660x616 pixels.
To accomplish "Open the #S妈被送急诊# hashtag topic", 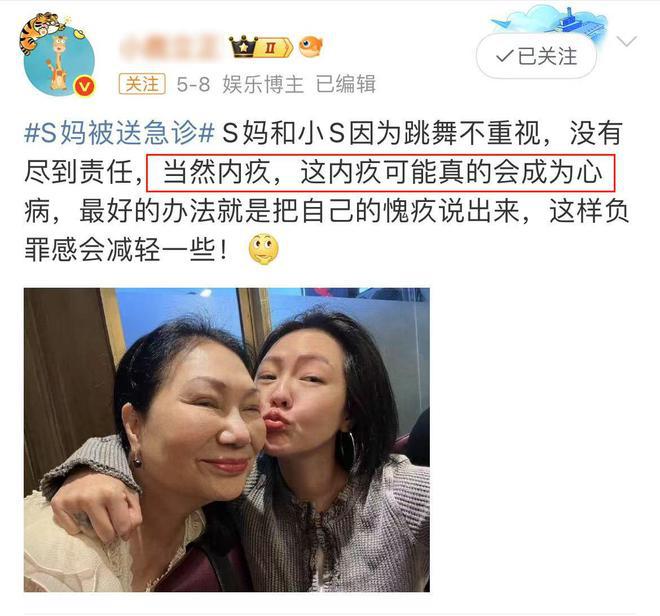I will 120,133.
